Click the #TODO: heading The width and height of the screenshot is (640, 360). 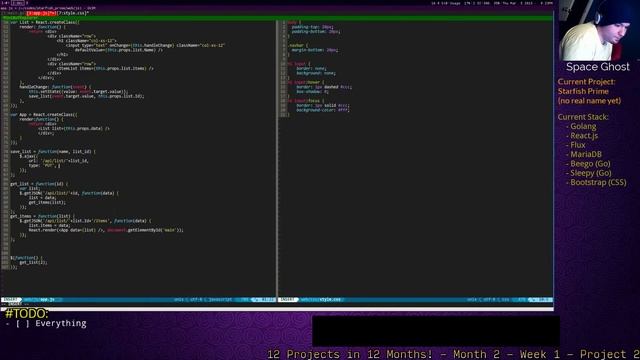[27, 313]
